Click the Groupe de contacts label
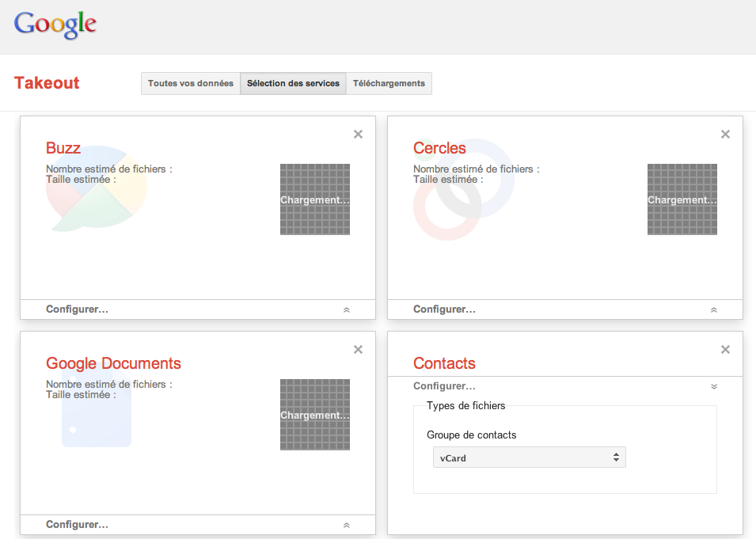This screenshot has width=756, height=539. [x=472, y=435]
